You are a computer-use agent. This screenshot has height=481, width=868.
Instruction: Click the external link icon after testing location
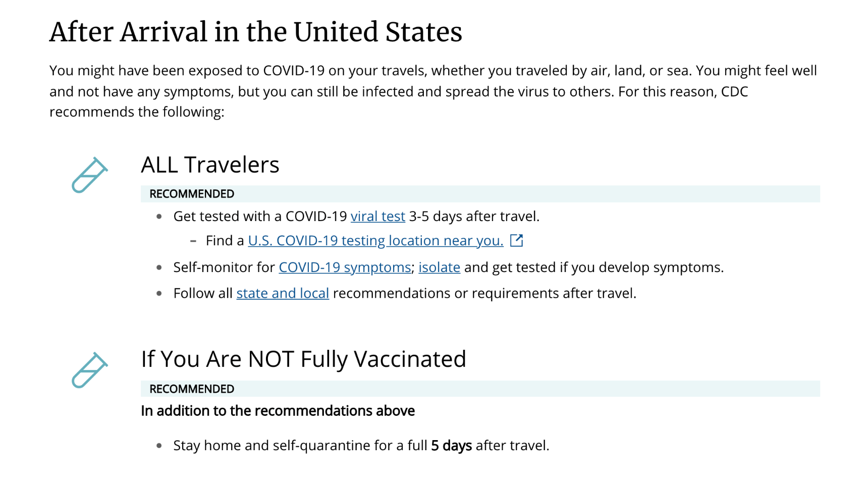[516, 240]
